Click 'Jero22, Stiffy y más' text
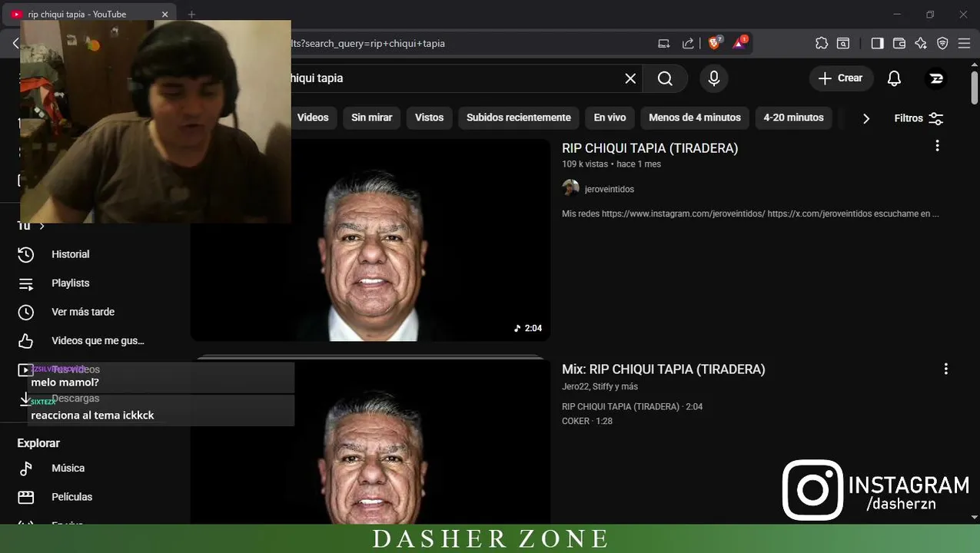Image resolution: width=980 pixels, height=553 pixels. [x=600, y=386]
